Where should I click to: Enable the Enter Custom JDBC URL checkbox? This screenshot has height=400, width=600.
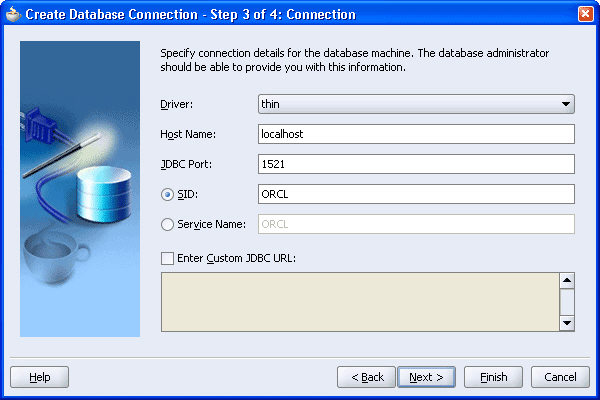(x=167, y=258)
